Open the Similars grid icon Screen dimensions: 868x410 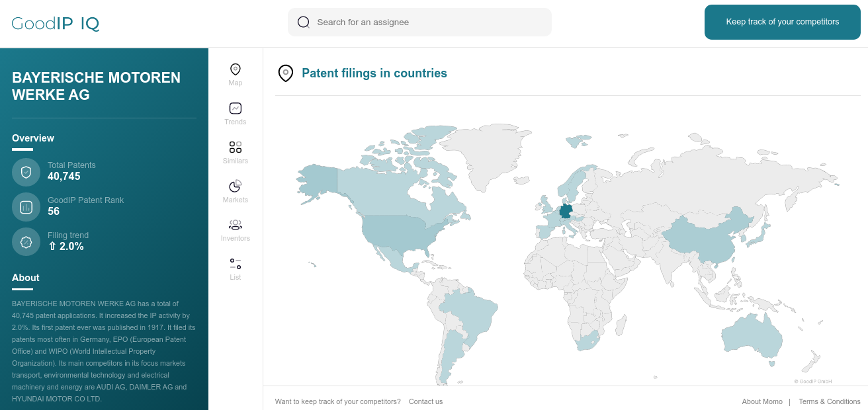coord(235,147)
